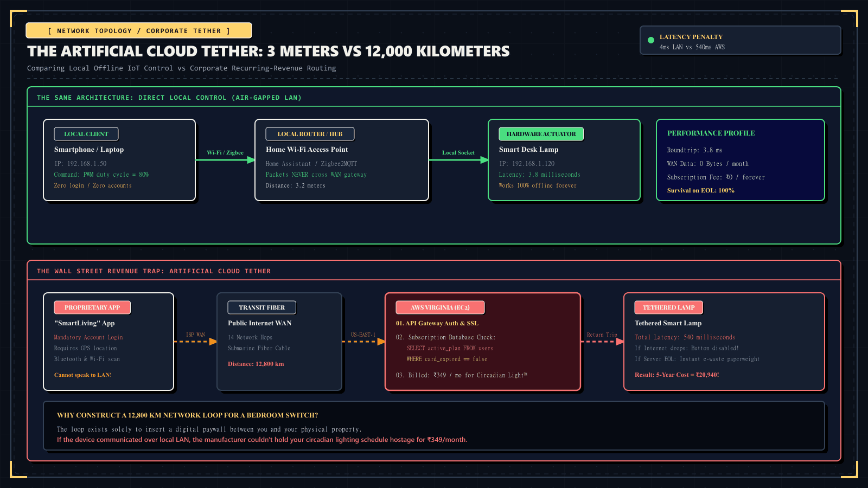The height and width of the screenshot is (488, 868).
Task: Click 'SELECT active_plan FROM users' query line
Action: pyautogui.click(x=450, y=348)
